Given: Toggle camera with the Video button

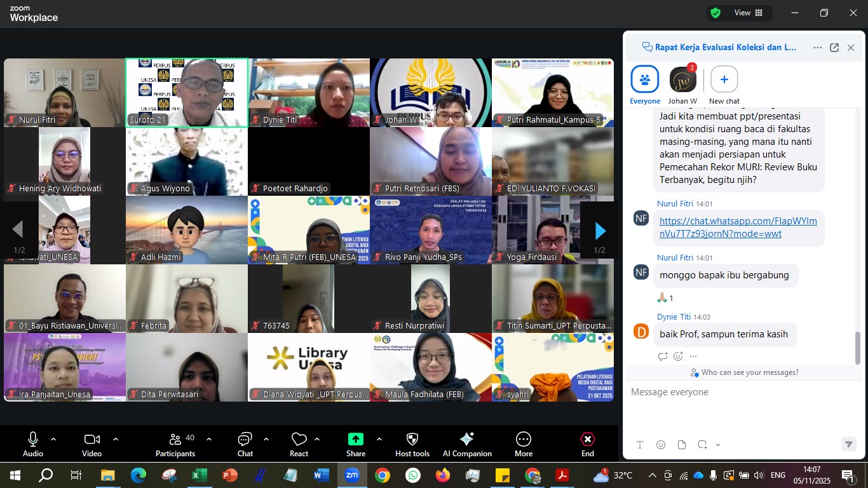Looking at the screenshot, I should 92,444.
